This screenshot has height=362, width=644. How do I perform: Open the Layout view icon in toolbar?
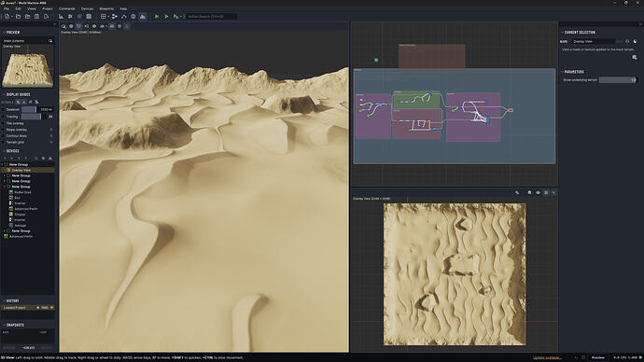click(61, 17)
